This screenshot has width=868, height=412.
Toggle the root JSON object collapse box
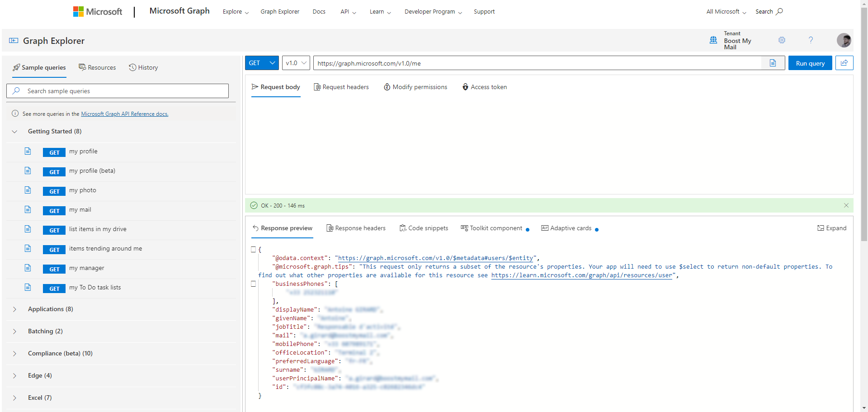click(x=254, y=250)
